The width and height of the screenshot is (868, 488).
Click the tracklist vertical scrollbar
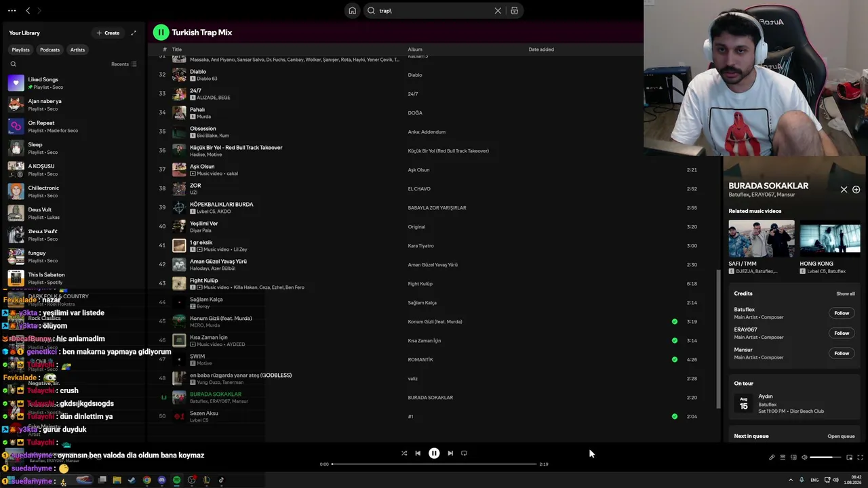point(718,339)
